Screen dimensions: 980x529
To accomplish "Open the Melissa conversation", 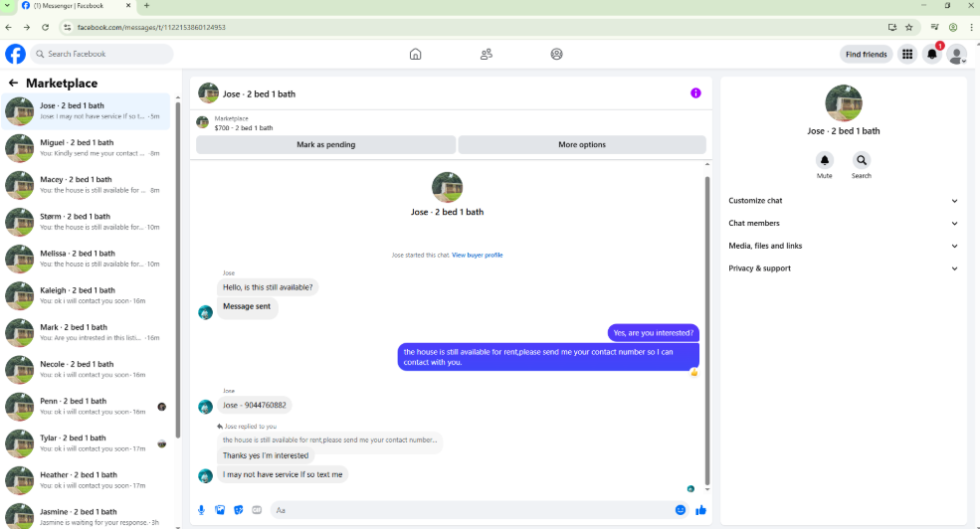I will 86,259.
